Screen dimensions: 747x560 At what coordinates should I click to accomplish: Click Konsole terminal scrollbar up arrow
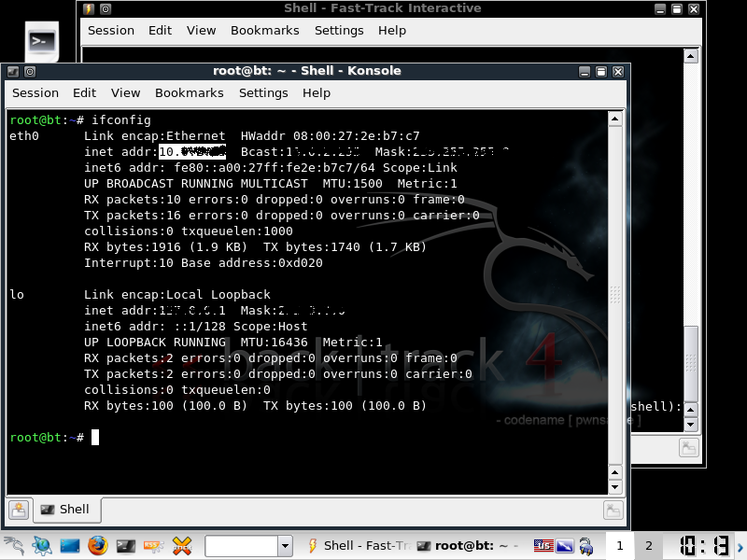(615, 119)
